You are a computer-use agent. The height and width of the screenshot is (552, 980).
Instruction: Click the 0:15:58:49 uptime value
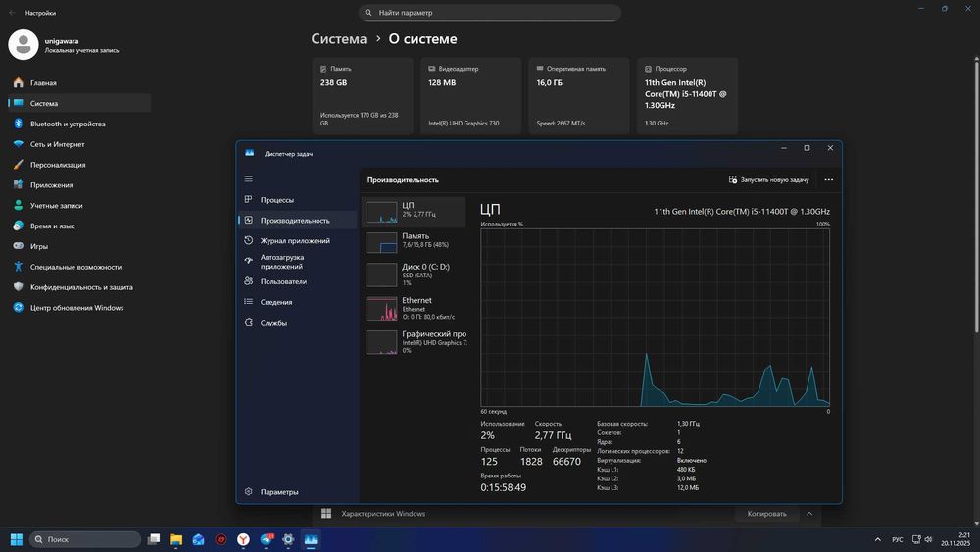pyautogui.click(x=503, y=487)
